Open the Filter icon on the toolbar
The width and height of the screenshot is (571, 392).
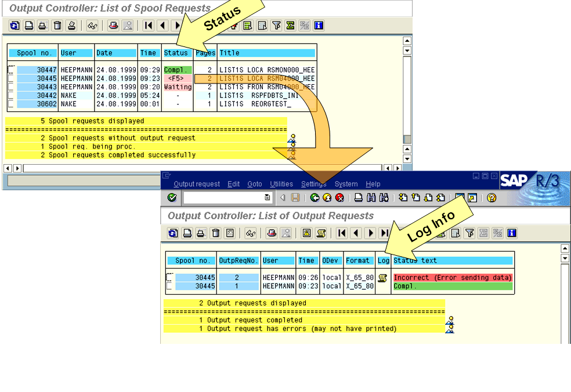click(276, 26)
